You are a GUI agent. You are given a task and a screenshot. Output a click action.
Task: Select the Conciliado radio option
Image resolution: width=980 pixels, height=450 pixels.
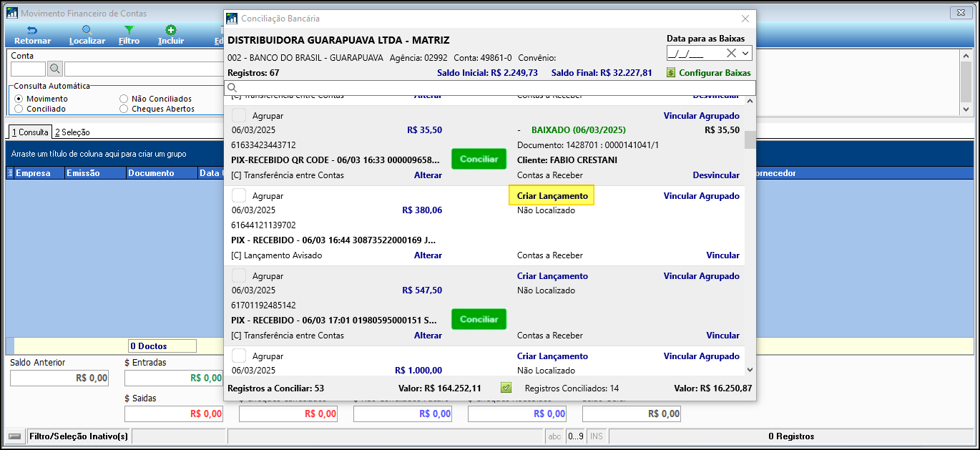pyautogui.click(x=19, y=109)
